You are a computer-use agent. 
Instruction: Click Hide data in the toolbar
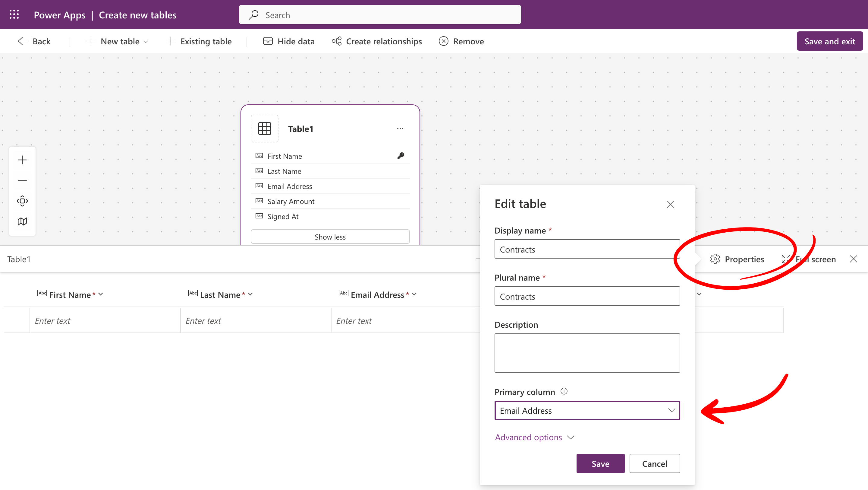click(x=289, y=41)
